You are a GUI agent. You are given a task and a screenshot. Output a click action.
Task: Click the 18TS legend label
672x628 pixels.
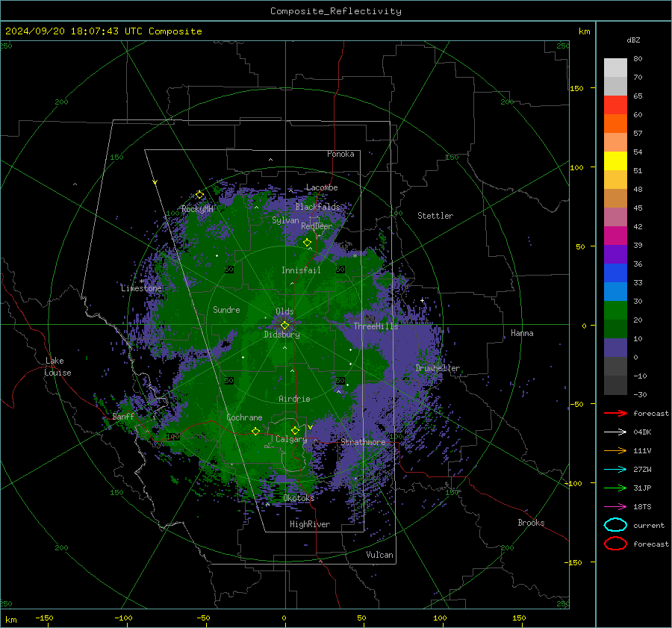[x=642, y=507]
